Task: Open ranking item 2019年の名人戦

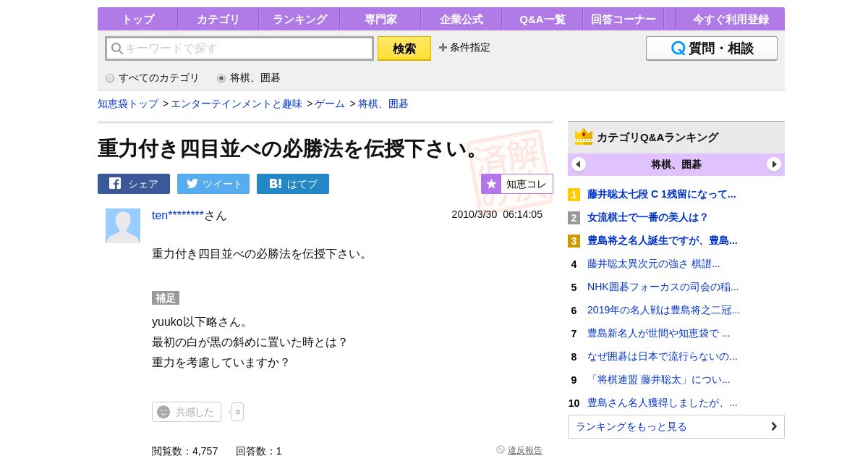Action: 663,310
